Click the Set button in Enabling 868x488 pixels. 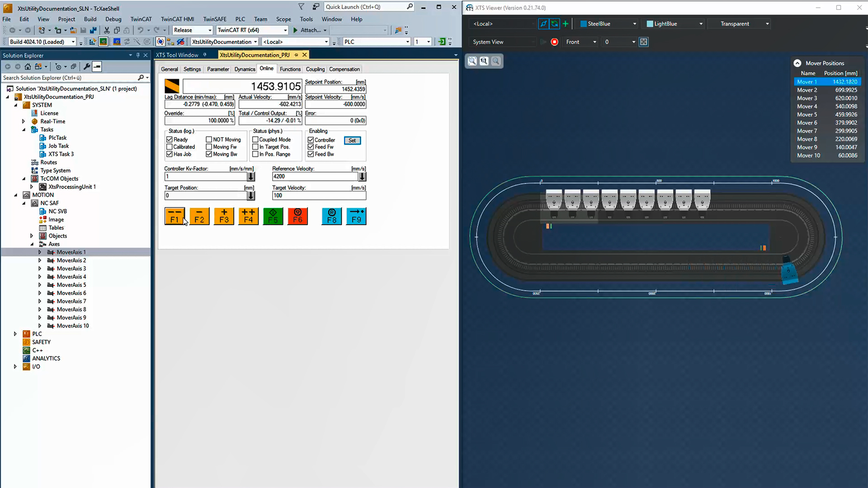pos(352,141)
